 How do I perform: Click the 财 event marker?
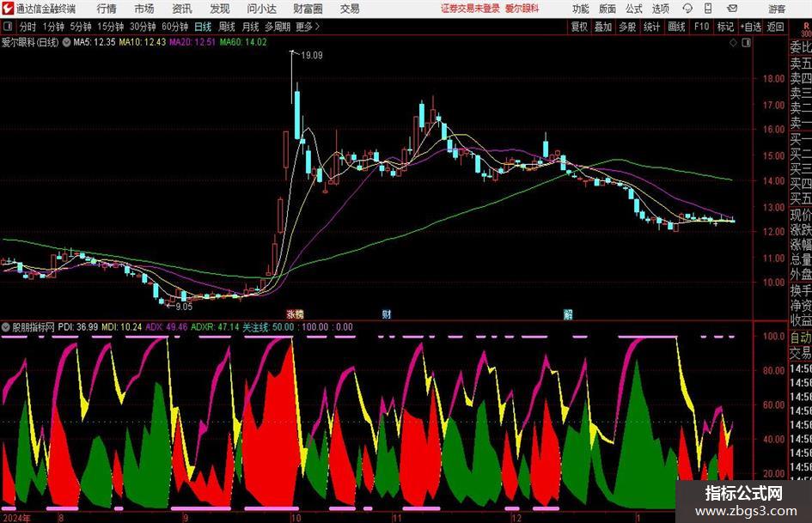[387, 314]
